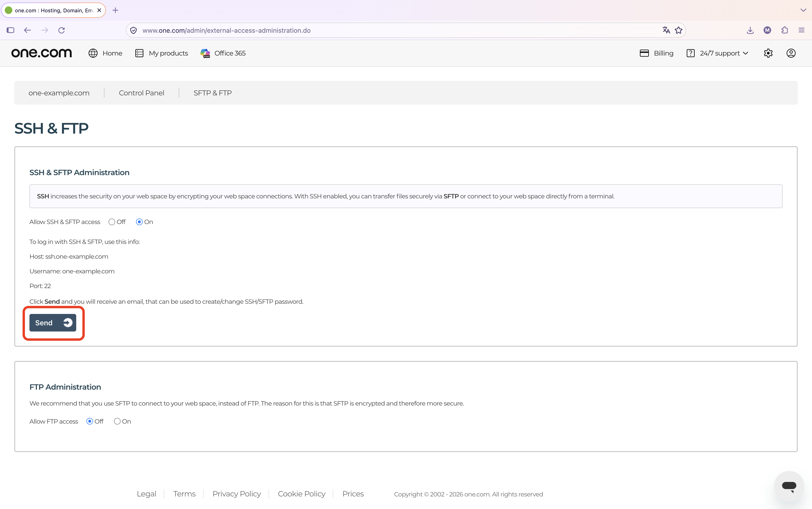Open Office 365 menu item
This screenshot has width=812, height=509.
223,53
